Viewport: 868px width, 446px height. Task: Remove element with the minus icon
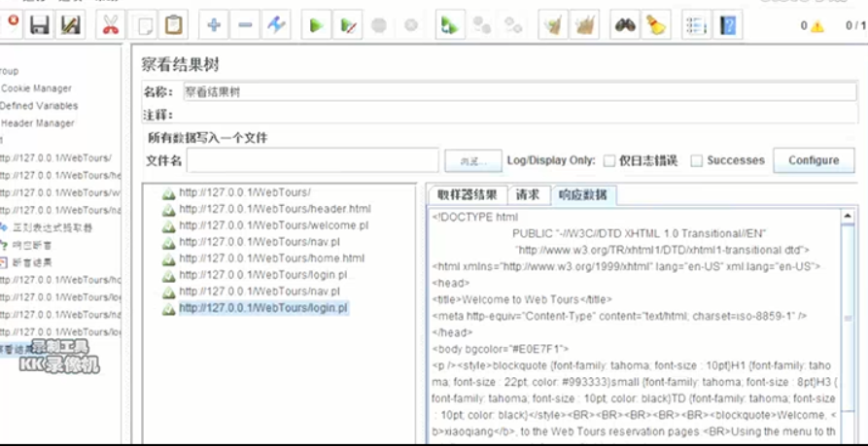point(245,25)
